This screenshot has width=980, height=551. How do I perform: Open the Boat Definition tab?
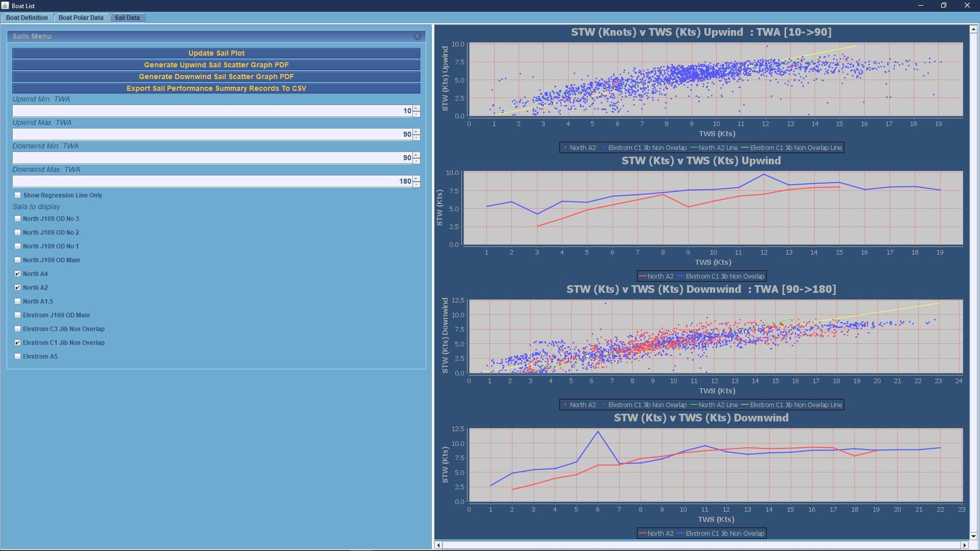pyautogui.click(x=27, y=18)
